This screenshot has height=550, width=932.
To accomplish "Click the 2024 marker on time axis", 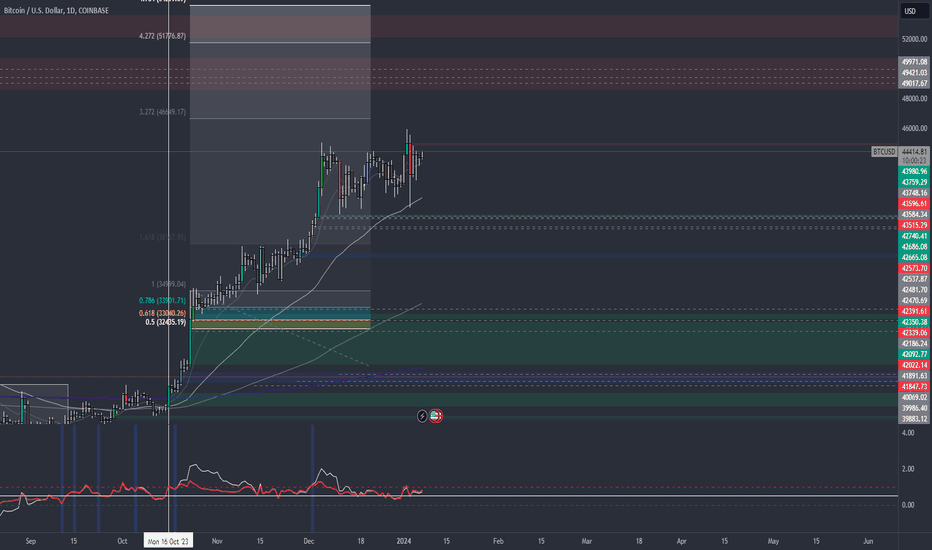I will [x=405, y=540].
